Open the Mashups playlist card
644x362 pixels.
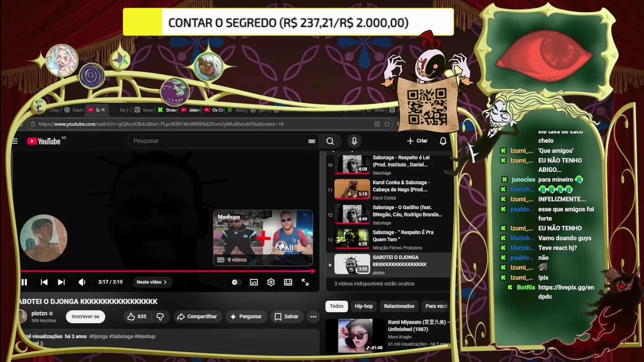tap(263, 238)
